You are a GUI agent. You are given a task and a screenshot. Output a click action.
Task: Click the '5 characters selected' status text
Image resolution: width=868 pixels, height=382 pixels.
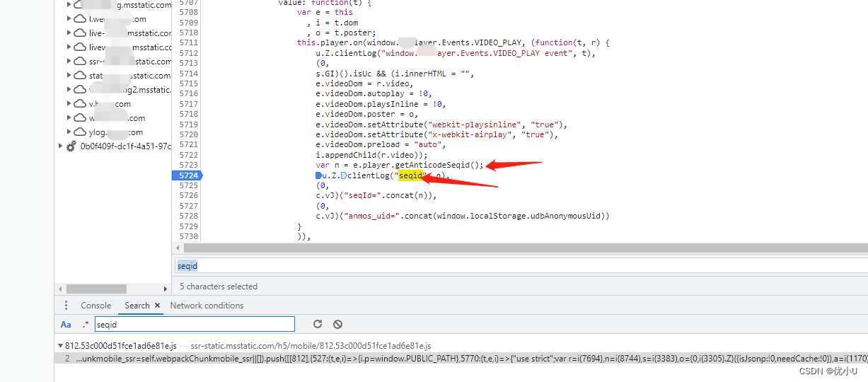pos(219,286)
